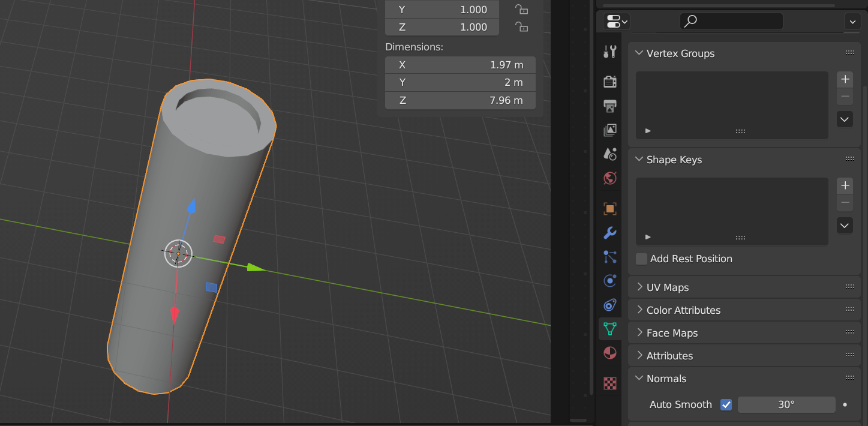Open the Object Constraints tab
Screen dimensions: 868x426
[x=610, y=305]
